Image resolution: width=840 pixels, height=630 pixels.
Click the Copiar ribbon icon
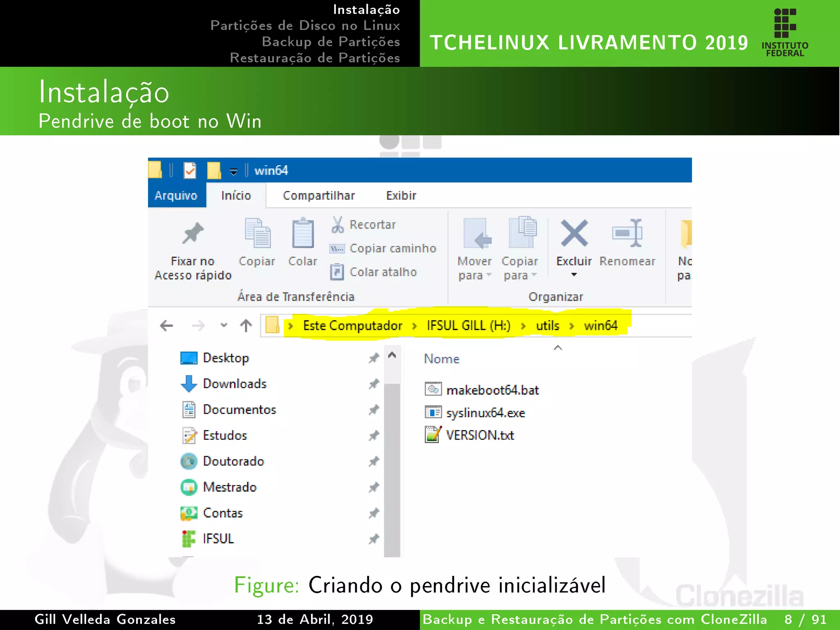point(257,233)
